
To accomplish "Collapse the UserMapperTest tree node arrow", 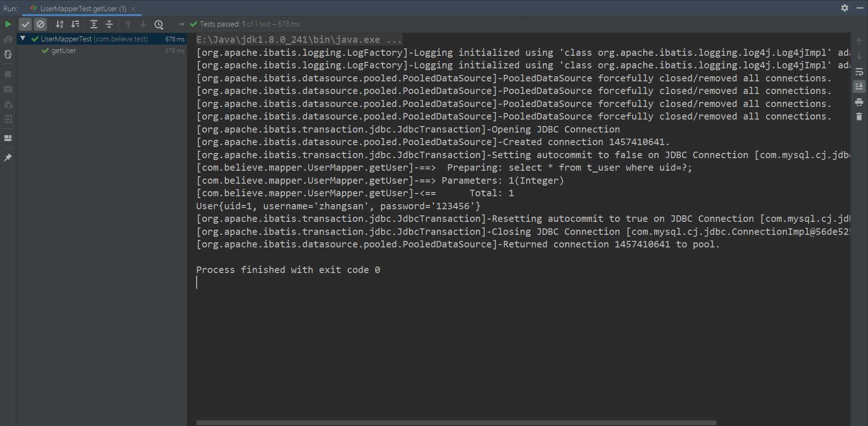I will [x=23, y=39].
